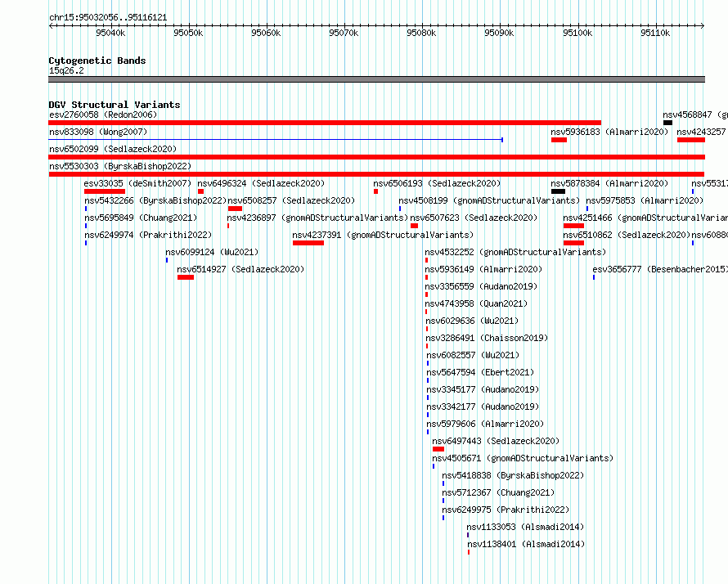Open the nsv6502099 (Sedlazeck2020) variant label
Viewport: 728px width, 584px height.
point(113,149)
